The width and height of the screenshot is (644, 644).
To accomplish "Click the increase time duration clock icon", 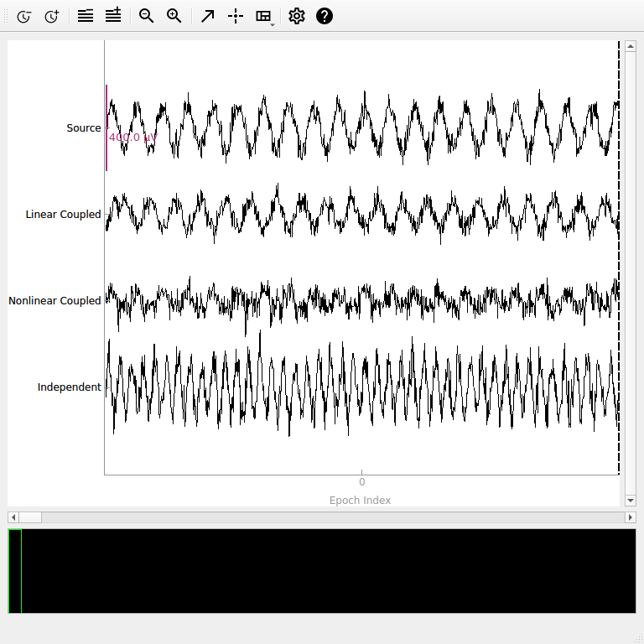I will [51, 16].
